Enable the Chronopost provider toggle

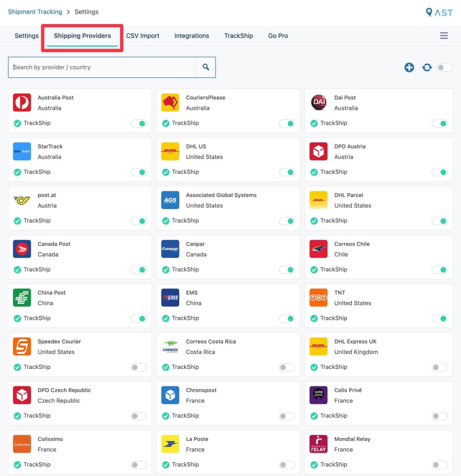click(x=287, y=416)
